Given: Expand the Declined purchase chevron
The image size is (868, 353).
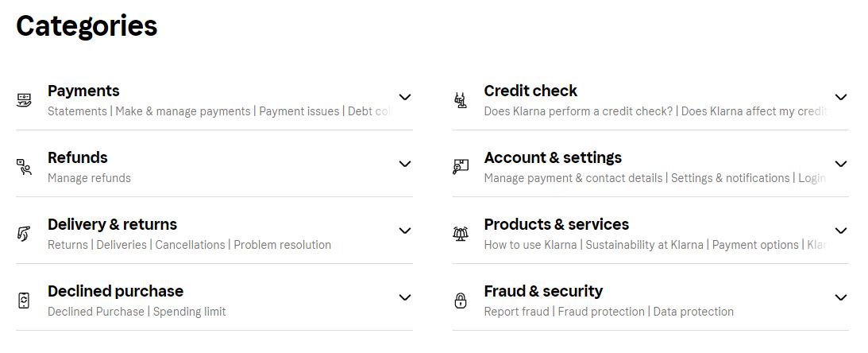Looking at the screenshot, I should click(405, 297).
